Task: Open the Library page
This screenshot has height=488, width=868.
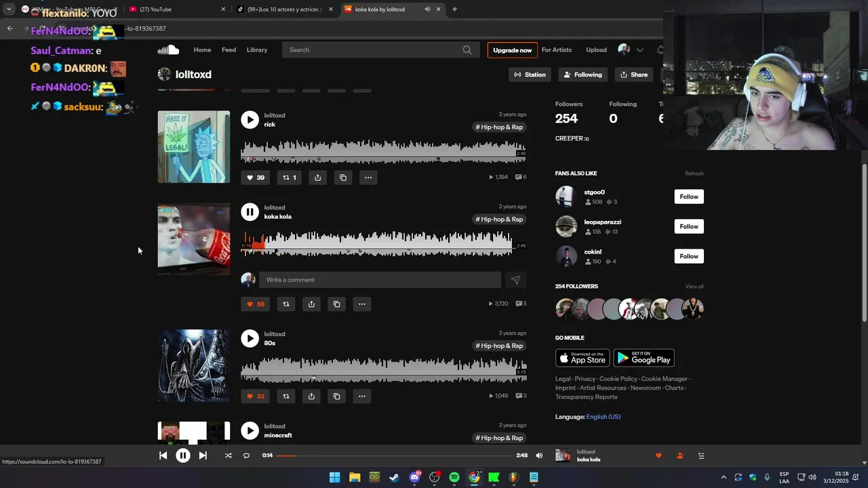Action: pyautogui.click(x=257, y=50)
